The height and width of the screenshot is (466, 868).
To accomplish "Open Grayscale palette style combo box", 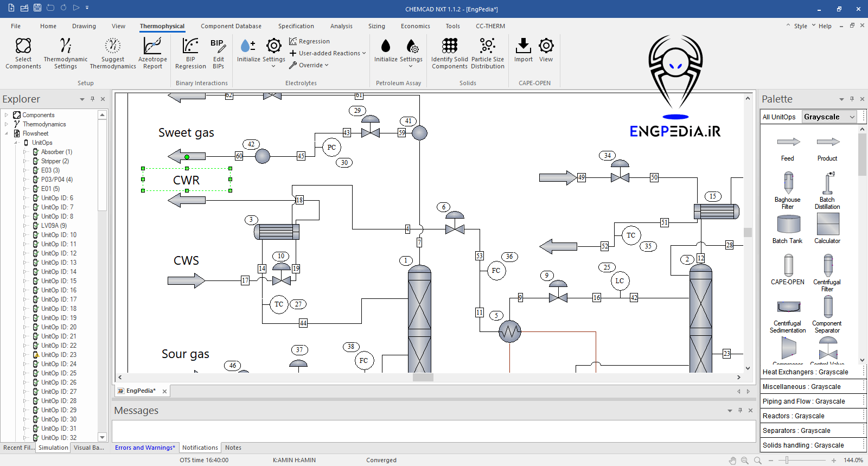I will point(829,117).
